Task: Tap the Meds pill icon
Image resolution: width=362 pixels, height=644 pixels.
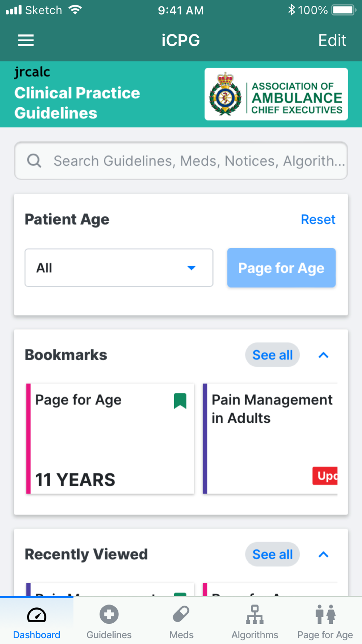Action: 181,614
